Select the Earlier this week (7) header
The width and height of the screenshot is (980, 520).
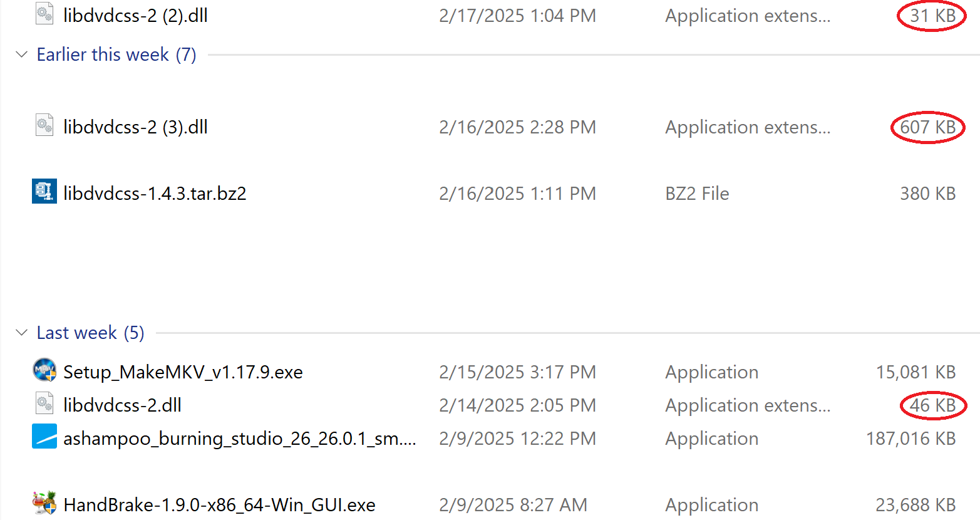(116, 55)
